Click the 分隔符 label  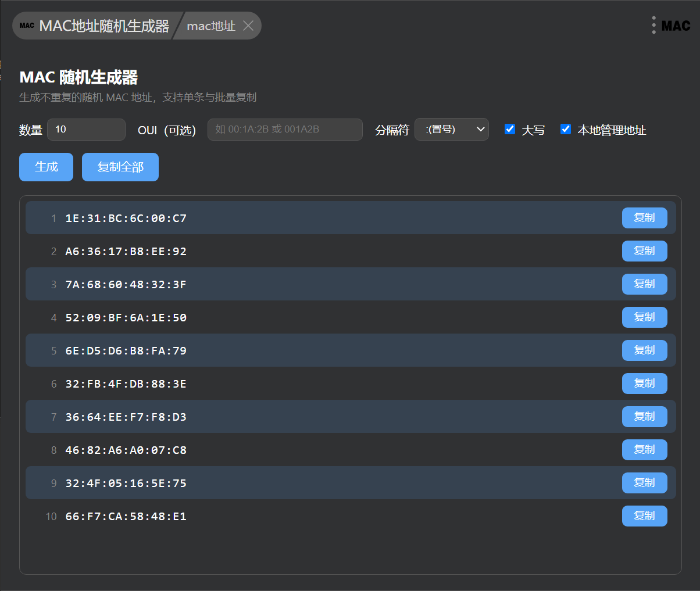[392, 130]
